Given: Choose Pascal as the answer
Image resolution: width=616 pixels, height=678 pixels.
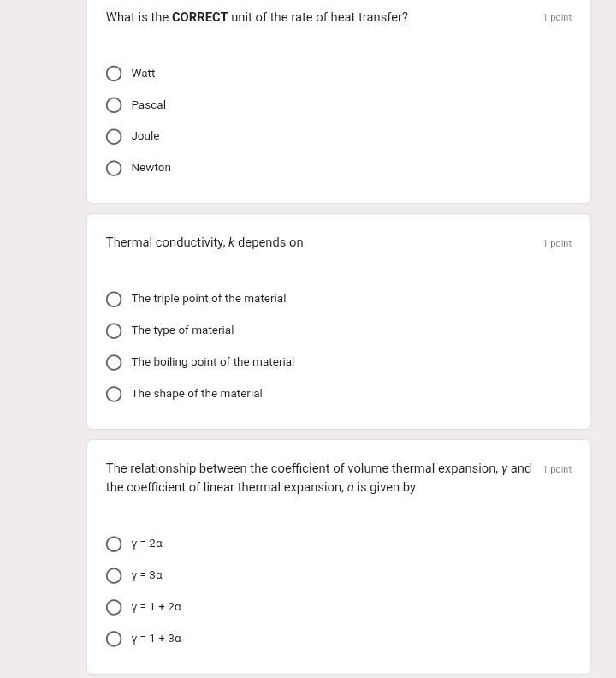Looking at the screenshot, I should [114, 105].
